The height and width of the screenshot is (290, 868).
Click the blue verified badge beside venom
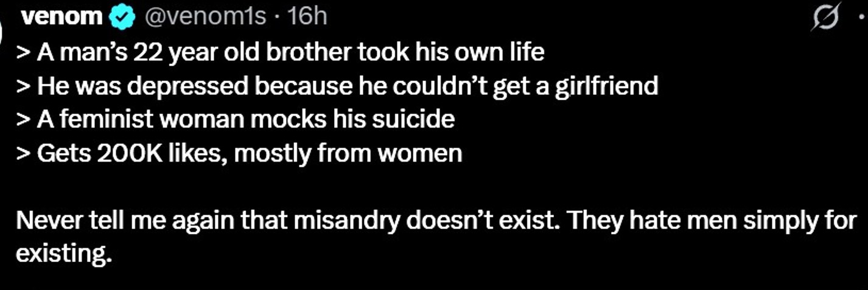[x=121, y=18]
